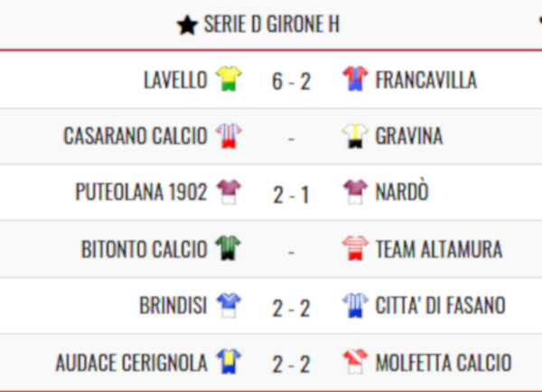Select the 6 - 2 match score
The height and width of the screenshot is (392, 542).
(x=292, y=82)
